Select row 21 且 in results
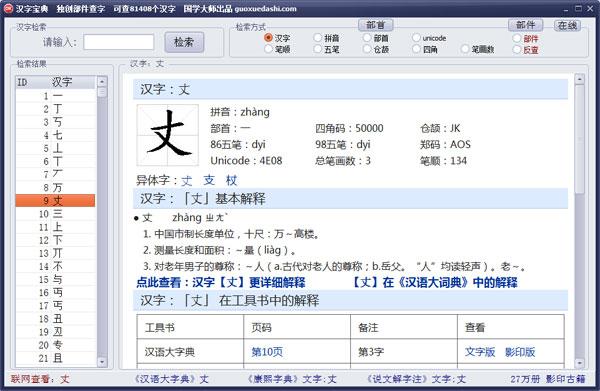The image size is (600, 391). click(55, 358)
